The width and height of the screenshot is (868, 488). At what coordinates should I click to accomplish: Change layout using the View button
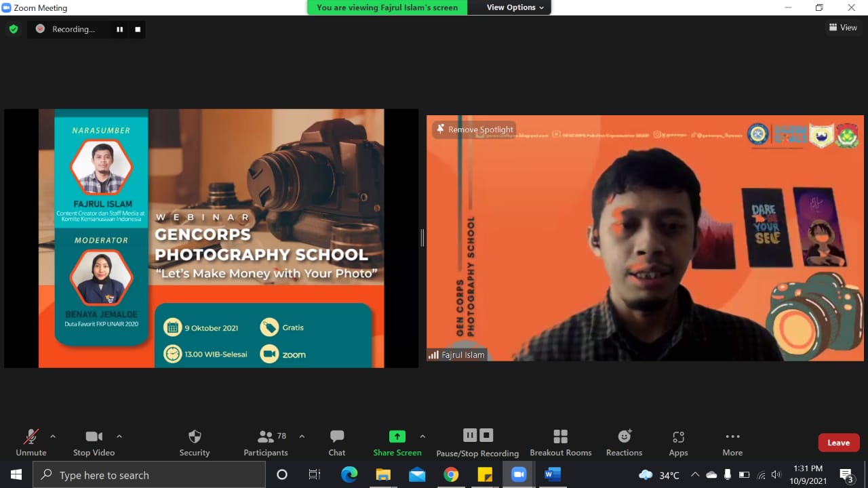843,28
